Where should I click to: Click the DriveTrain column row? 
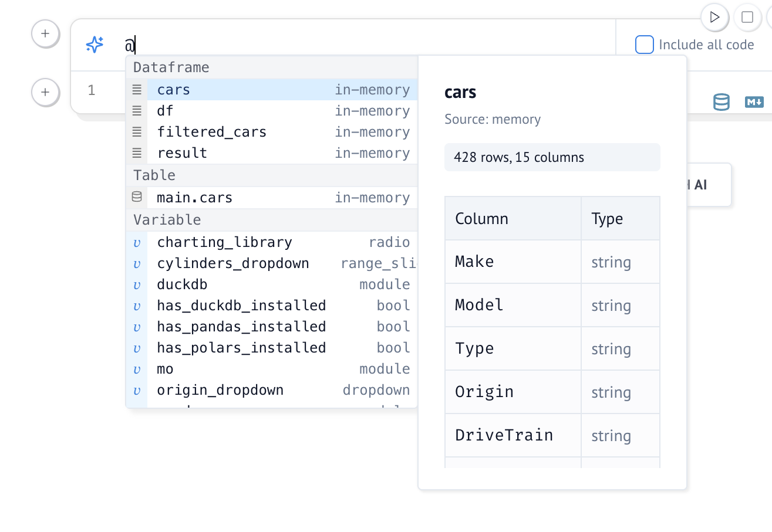tap(552, 435)
